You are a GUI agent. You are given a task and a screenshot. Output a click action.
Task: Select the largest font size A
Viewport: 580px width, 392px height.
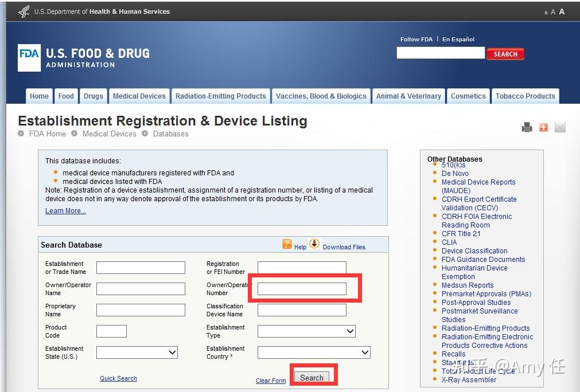pos(562,11)
